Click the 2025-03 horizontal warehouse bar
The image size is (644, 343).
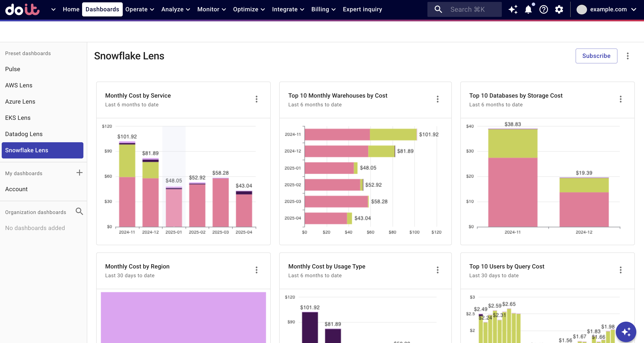(x=337, y=201)
